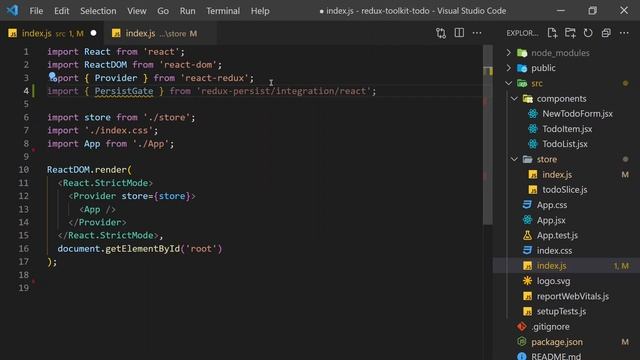Select highlighted index.js in src

click(x=566, y=266)
